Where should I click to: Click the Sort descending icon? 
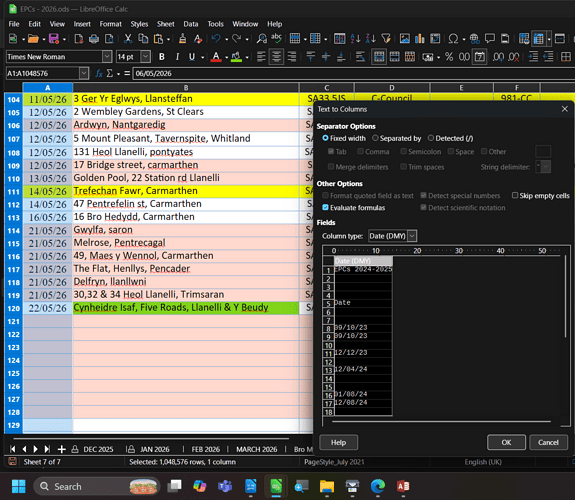point(370,39)
